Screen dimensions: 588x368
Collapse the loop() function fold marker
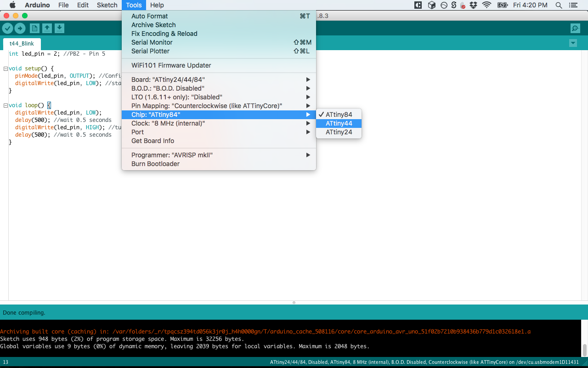pos(5,105)
